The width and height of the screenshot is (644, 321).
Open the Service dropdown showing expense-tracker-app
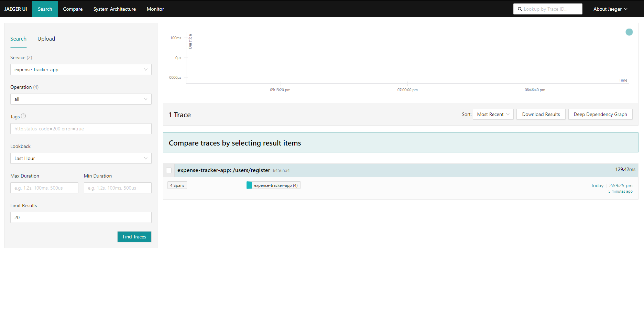(81, 69)
